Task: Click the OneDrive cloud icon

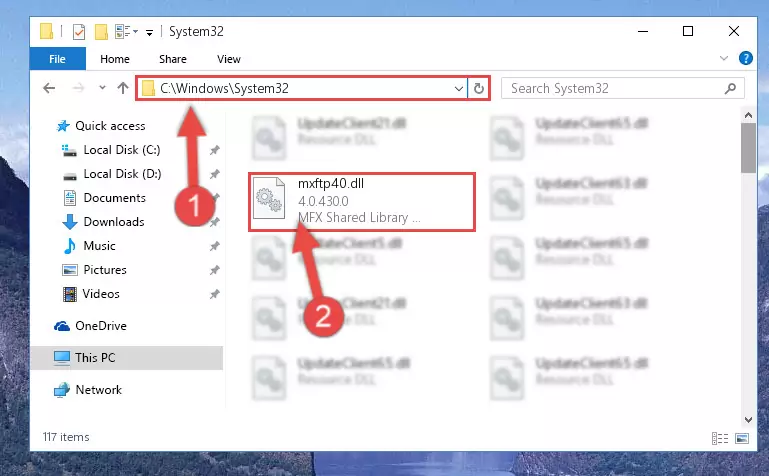Action: pos(62,326)
